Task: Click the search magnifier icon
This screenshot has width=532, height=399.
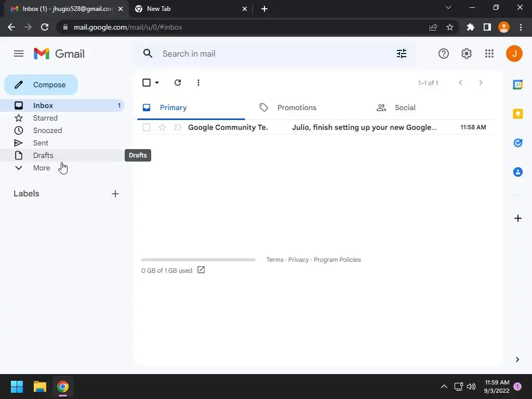Action: (x=148, y=54)
